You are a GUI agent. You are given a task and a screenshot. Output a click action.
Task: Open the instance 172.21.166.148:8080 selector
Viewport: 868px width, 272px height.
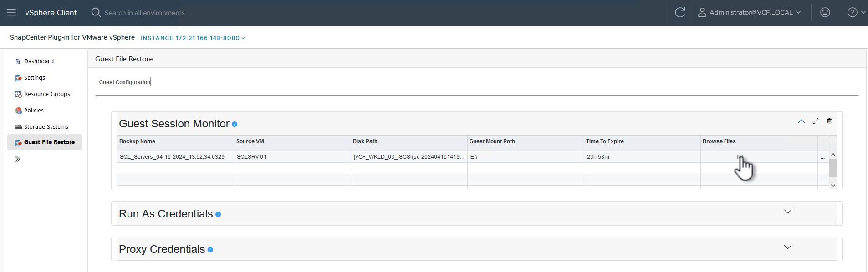[193, 38]
